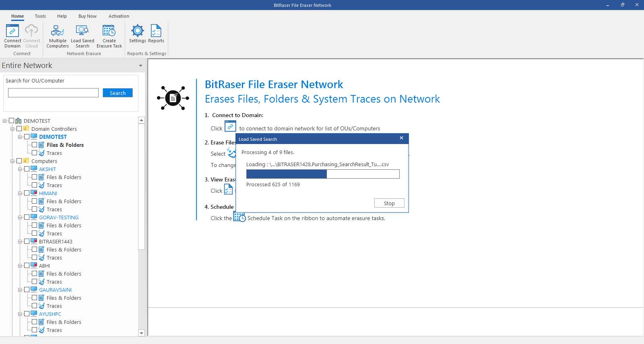
Task: Click the loading progress bar
Action: tap(323, 174)
